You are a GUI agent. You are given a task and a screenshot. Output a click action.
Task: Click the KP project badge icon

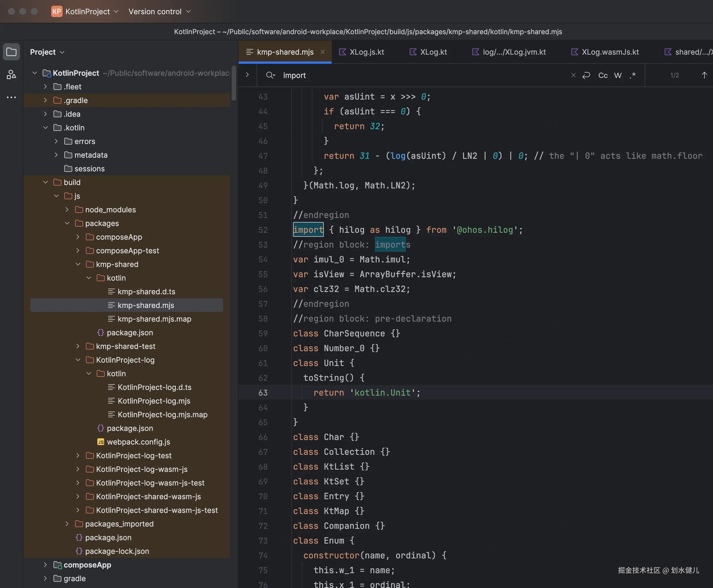pyautogui.click(x=57, y=11)
